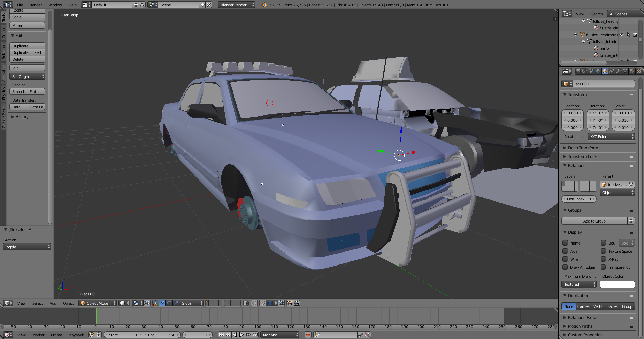The width and height of the screenshot is (644, 339).
Task: Toggle proportional editing circle icon
Action: 254,303
